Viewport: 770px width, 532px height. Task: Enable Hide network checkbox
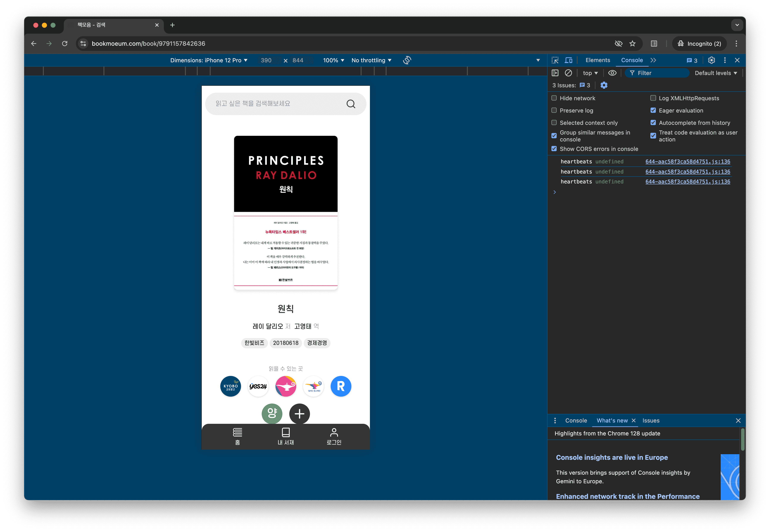[x=554, y=98]
